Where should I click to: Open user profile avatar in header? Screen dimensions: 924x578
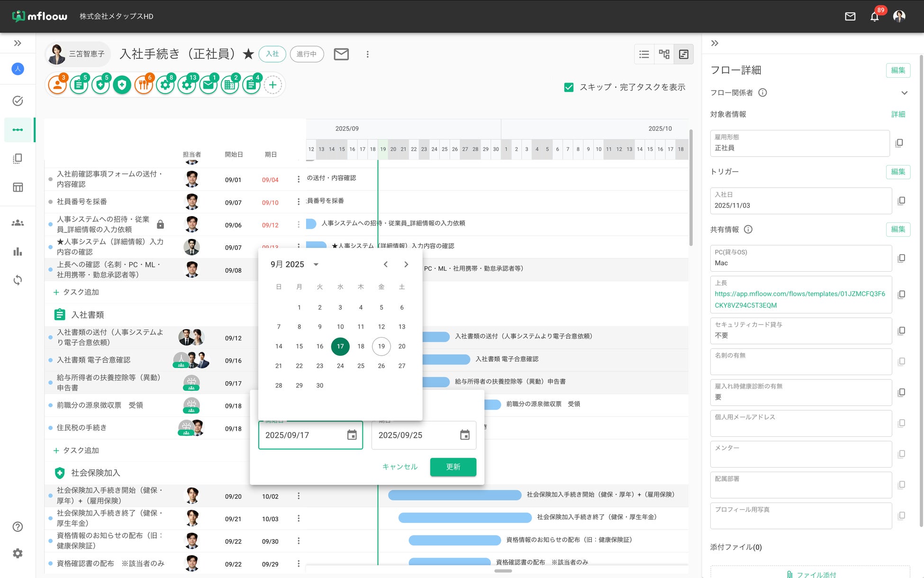click(x=899, y=17)
